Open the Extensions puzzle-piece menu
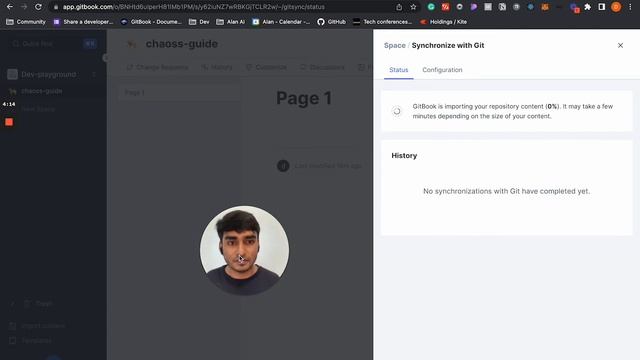Image resolution: width=640 pixels, height=360 pixels. [x=588, y=7]
